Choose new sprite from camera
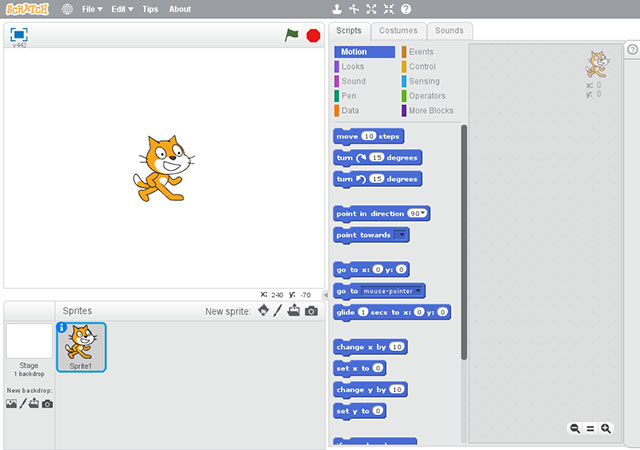640x450 pixels. 311,311
